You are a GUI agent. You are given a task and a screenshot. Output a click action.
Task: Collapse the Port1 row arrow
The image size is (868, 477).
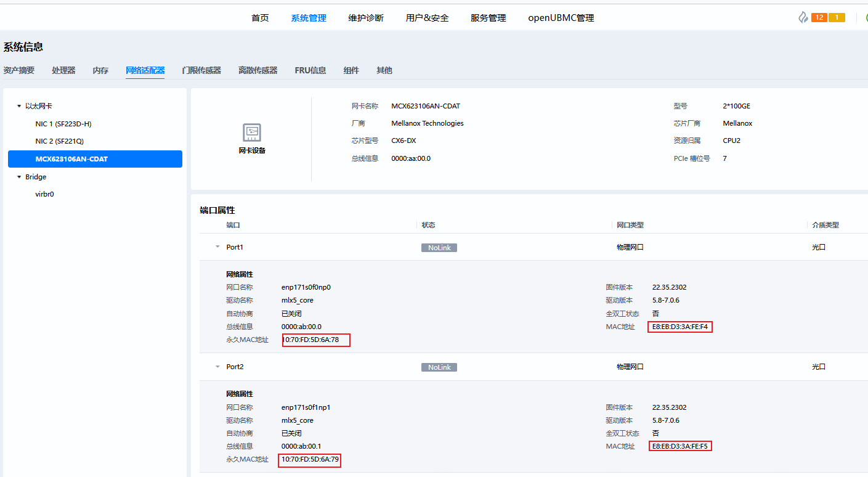217,247
